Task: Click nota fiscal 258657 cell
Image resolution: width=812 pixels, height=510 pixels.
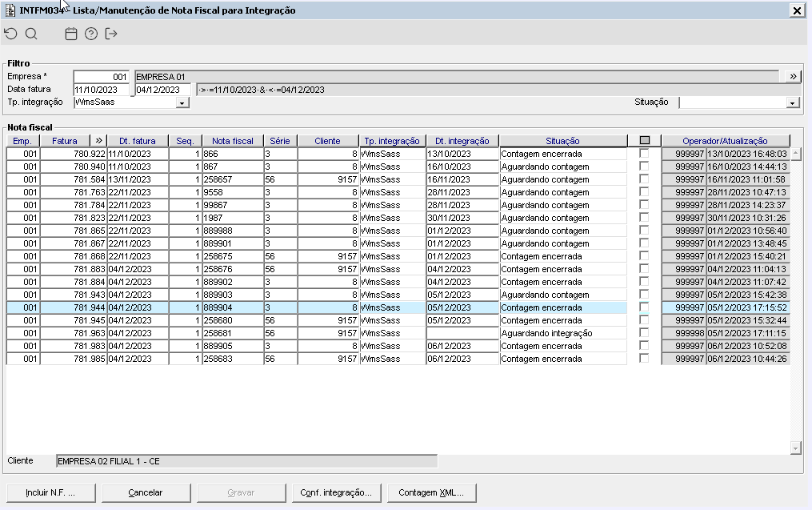Action: pyautogui.click(x=233, y=179)
